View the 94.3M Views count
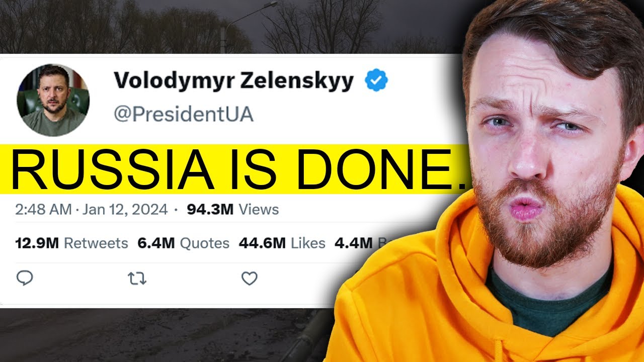 point(233,209)
